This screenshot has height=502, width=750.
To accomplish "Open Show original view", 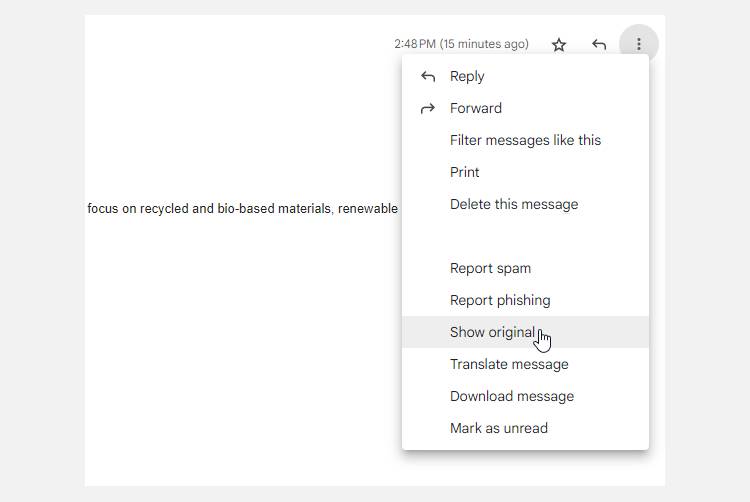I will pos(492,332).
